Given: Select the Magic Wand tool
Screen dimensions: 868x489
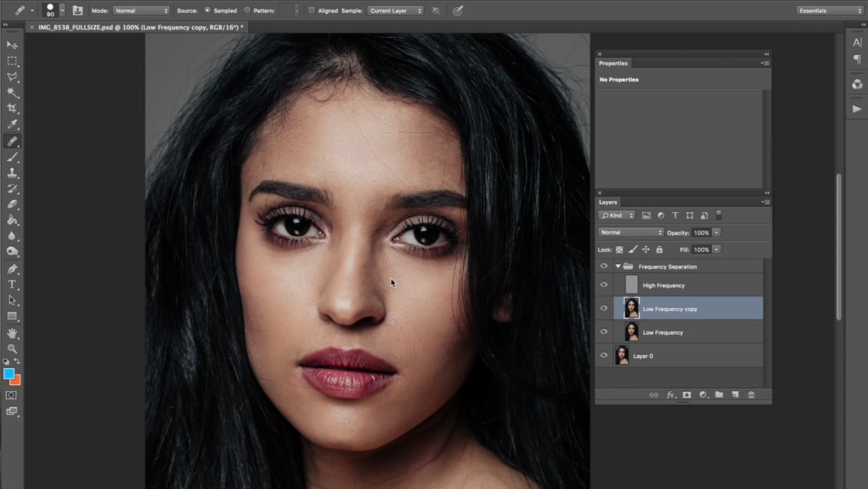Looking at the screenshot, I should [12, 93].
